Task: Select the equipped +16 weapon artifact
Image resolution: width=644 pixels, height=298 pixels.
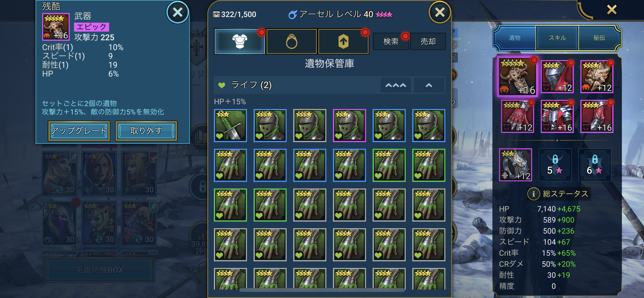Action: (517, 76)
